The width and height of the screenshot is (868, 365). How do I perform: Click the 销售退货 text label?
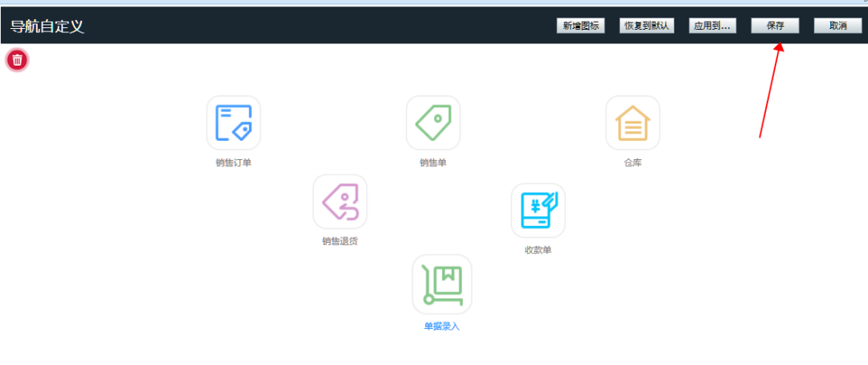(x=340, y=241)
